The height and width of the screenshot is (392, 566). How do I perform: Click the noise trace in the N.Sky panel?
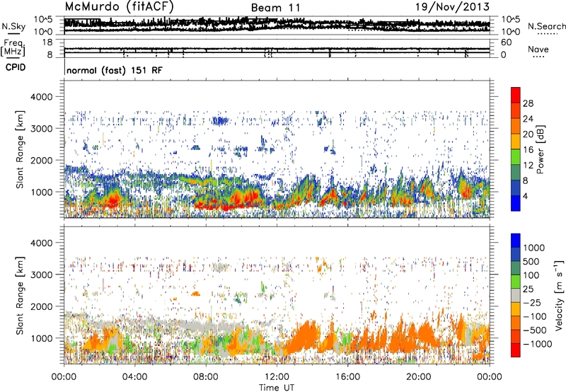point(277,25)
